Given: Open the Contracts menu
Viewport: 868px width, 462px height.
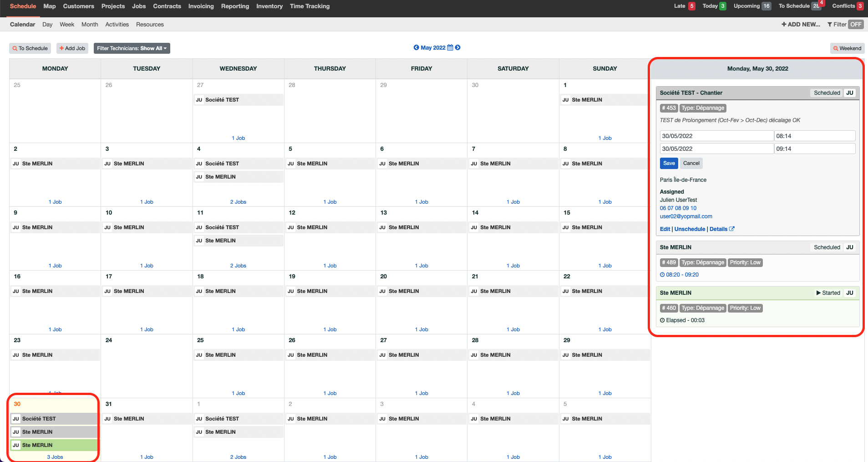Looking at the screenshot, I should coord(167,6).
